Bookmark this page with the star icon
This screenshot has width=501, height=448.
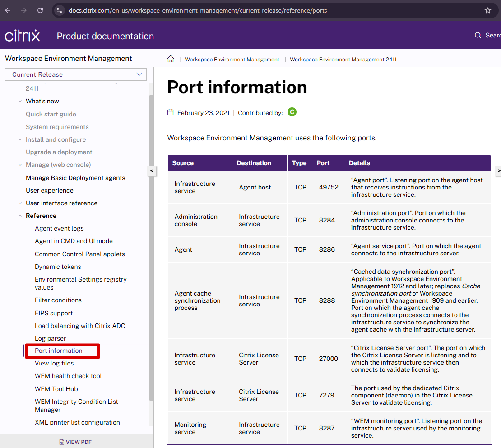point(487,10)
